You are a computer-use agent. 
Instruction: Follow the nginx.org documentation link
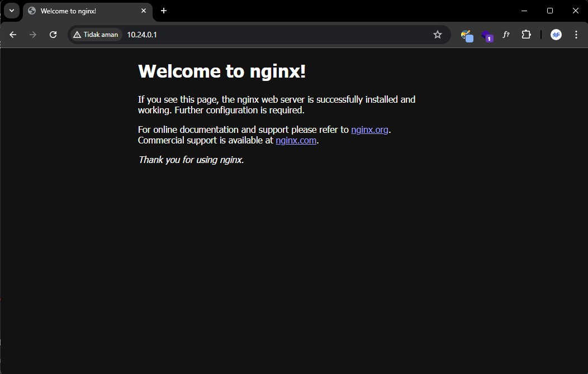(x=369, y=130)
